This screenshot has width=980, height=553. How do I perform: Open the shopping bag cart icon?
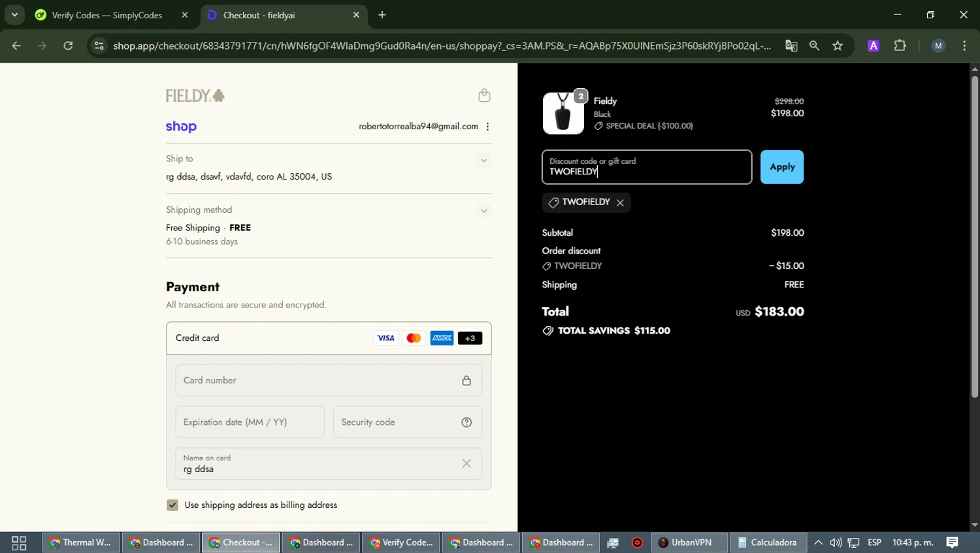[x=484, y=95]
